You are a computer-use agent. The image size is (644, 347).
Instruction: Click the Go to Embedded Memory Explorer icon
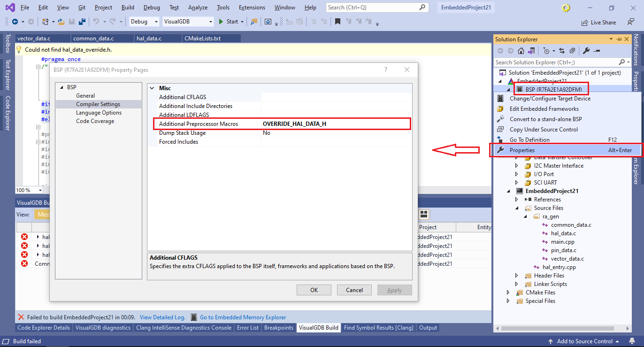[x=194, y=317]
